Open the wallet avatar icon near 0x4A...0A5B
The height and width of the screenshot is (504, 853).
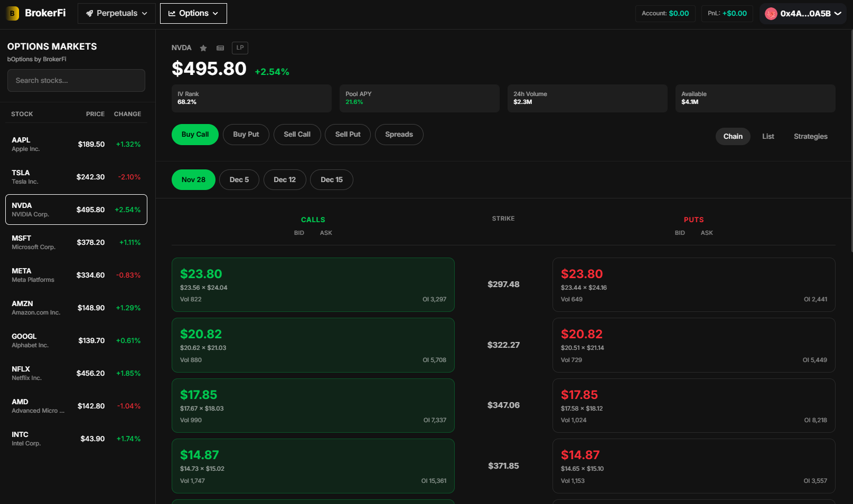771,13
